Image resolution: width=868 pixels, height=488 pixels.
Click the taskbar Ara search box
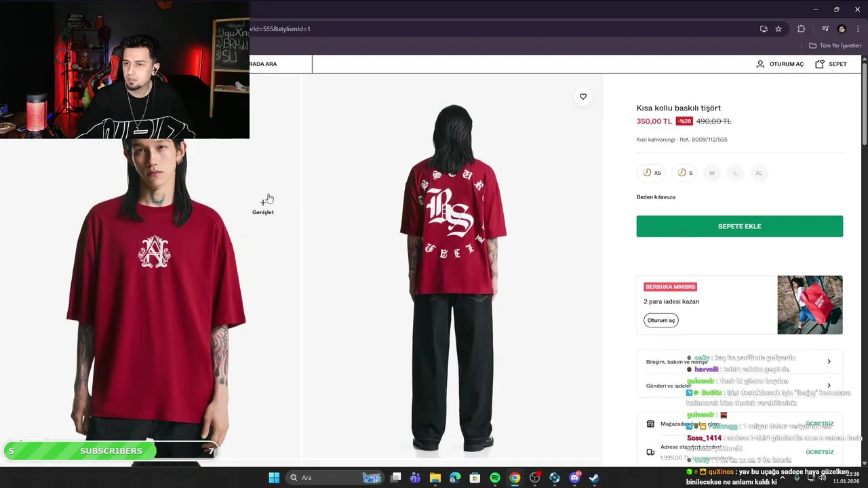[334, 478]
